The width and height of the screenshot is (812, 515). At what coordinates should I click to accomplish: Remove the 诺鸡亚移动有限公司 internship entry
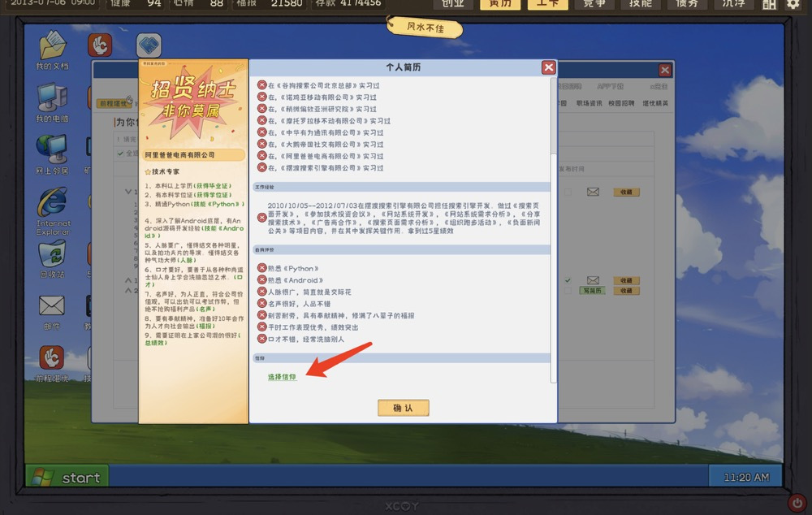click(262, 97)
